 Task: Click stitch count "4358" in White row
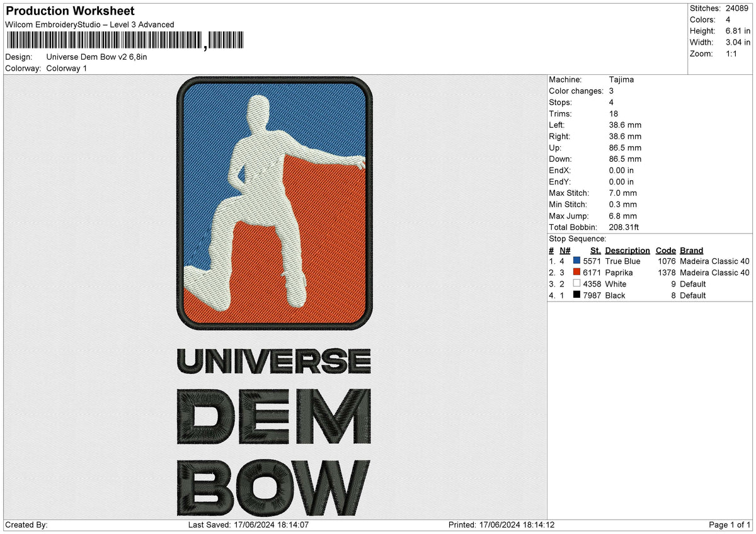point(592,284)
